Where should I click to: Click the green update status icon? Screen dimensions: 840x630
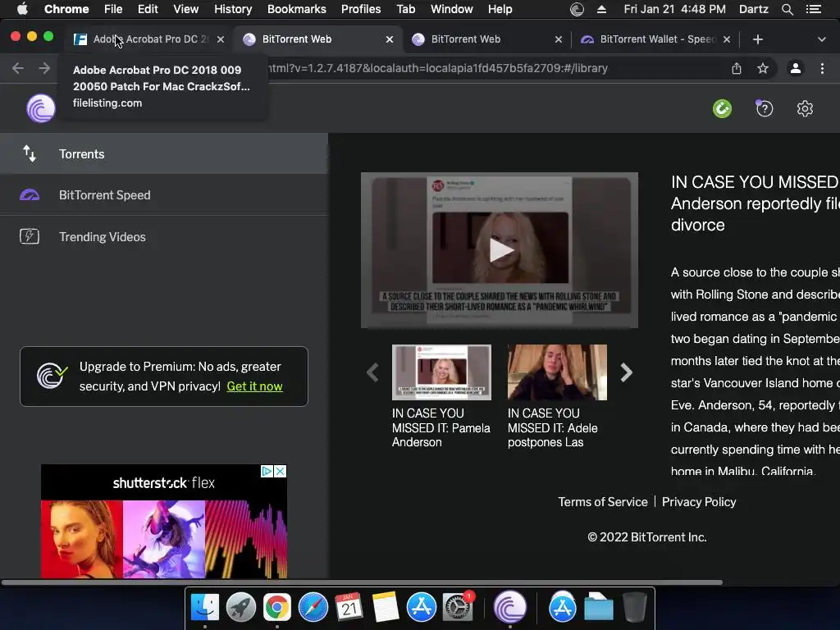(722, 109)
